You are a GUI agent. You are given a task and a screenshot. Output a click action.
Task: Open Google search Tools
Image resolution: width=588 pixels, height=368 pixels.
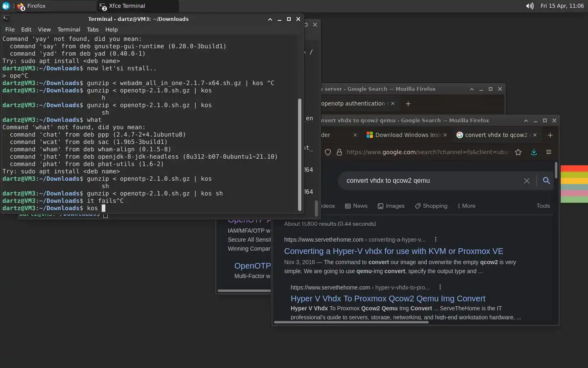click(x=543, y=206)
